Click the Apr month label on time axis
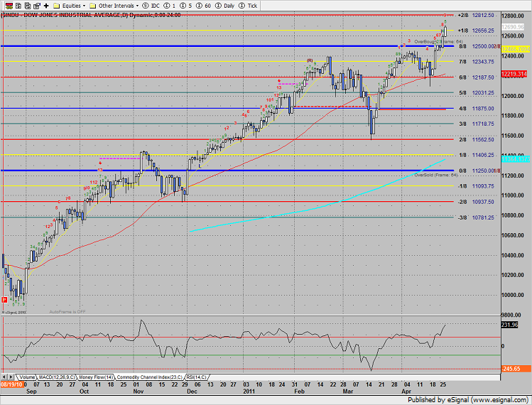532x405 pixels. tap(406, 391)
